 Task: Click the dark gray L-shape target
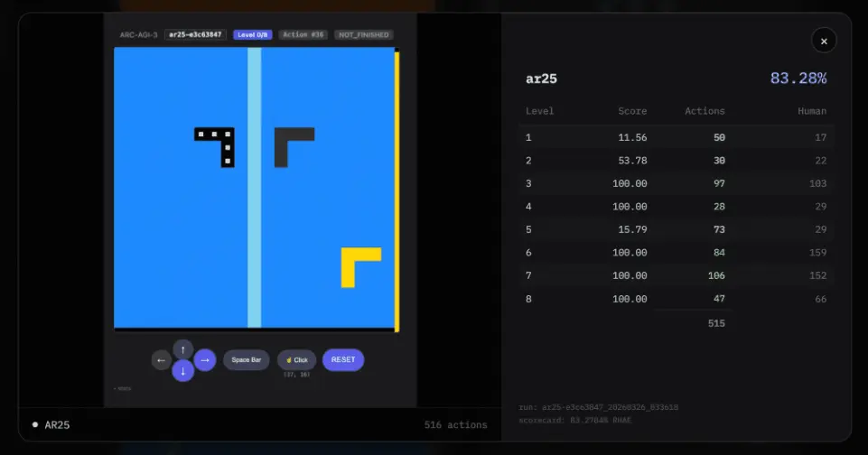(x=294, y=147)
